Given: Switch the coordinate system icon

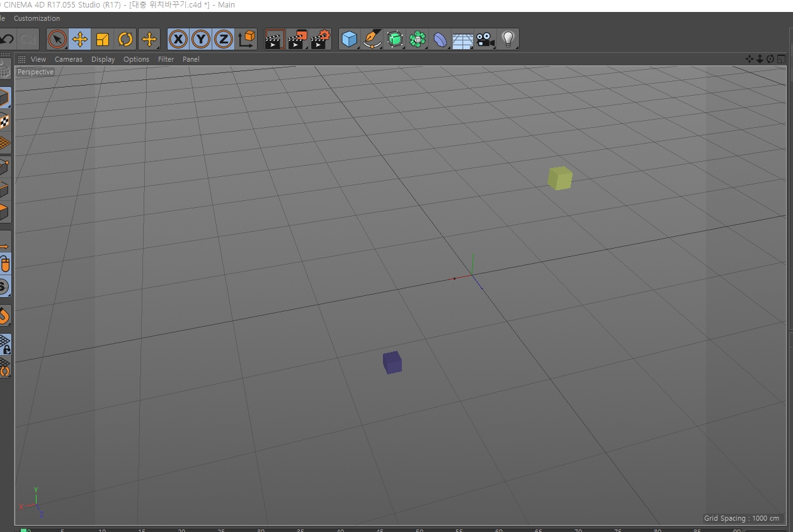Looking at the screenshot, I should pyautogui.click(x=247, y=40).
